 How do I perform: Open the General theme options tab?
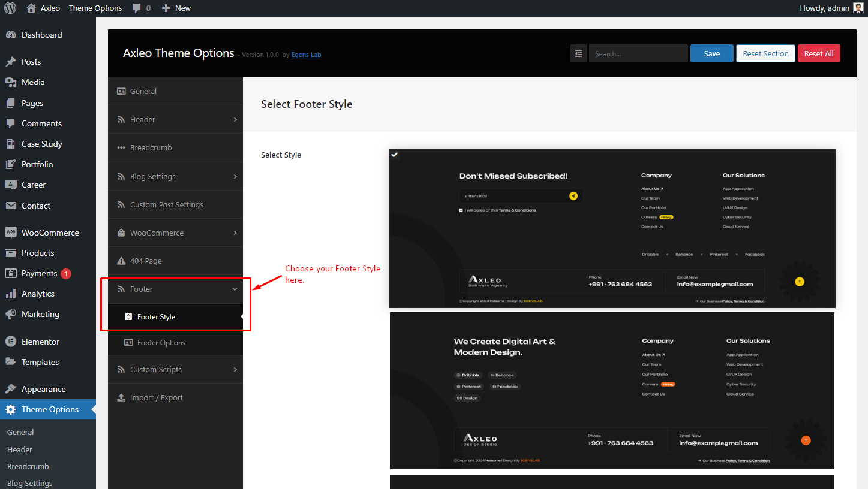coord(175,91)
